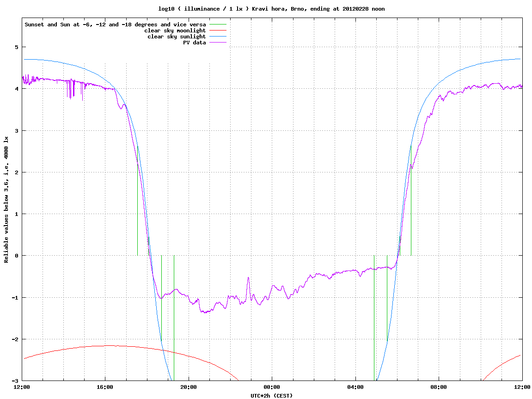Click the y-axis tick label '-1'
The height and width of the screenshot is (399, 532).
point(15,298)
